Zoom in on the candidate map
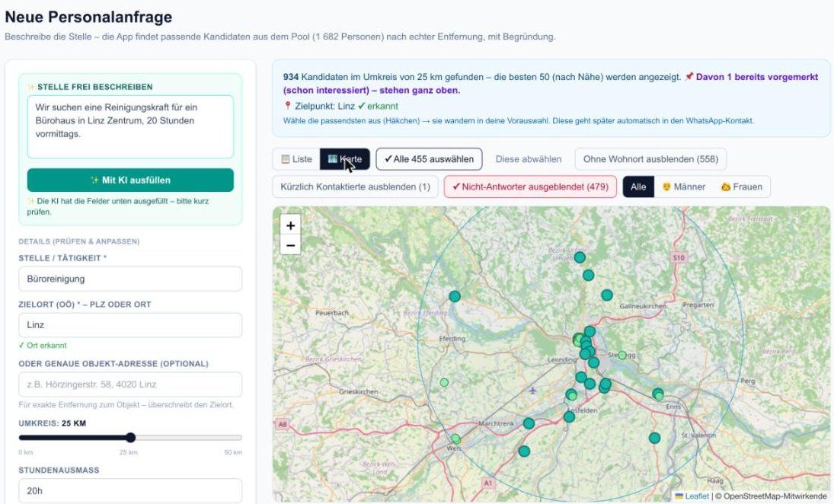This screenshot has height=504, width=834. (290, 225)
